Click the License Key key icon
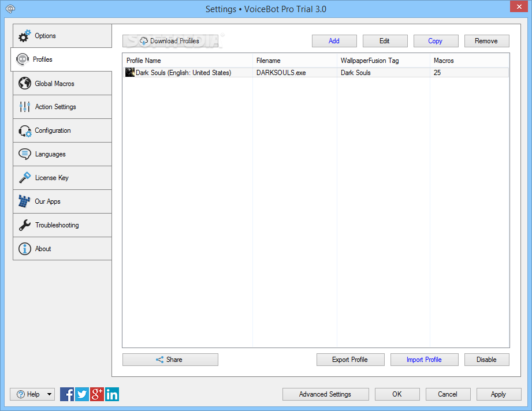This screenshot has width=532, height=411. 25,177
